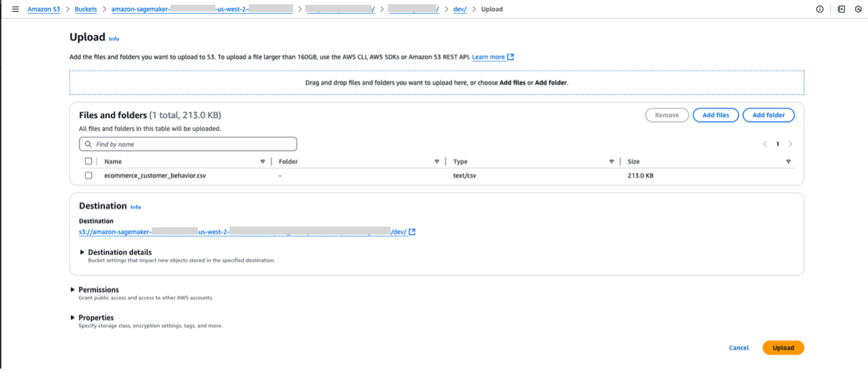Click the Add files button

coord(716,115)
